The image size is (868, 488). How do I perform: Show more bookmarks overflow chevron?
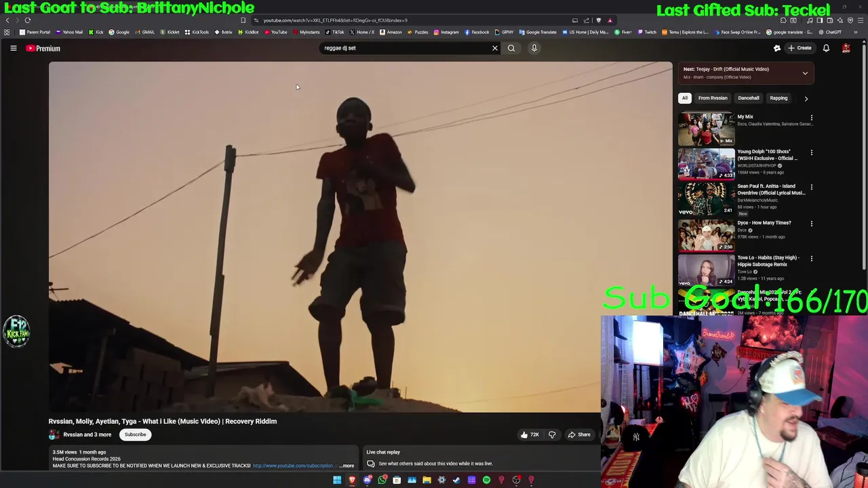(856, 32)
